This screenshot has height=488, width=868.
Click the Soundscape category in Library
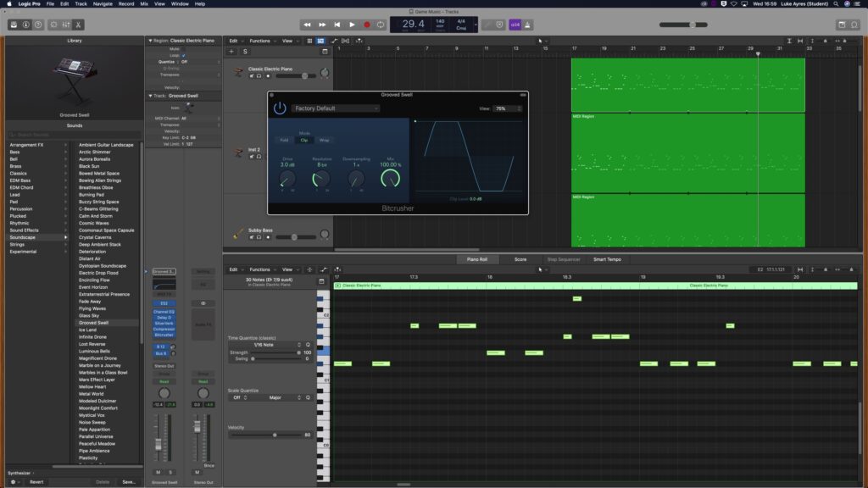(x=36, y=237)
